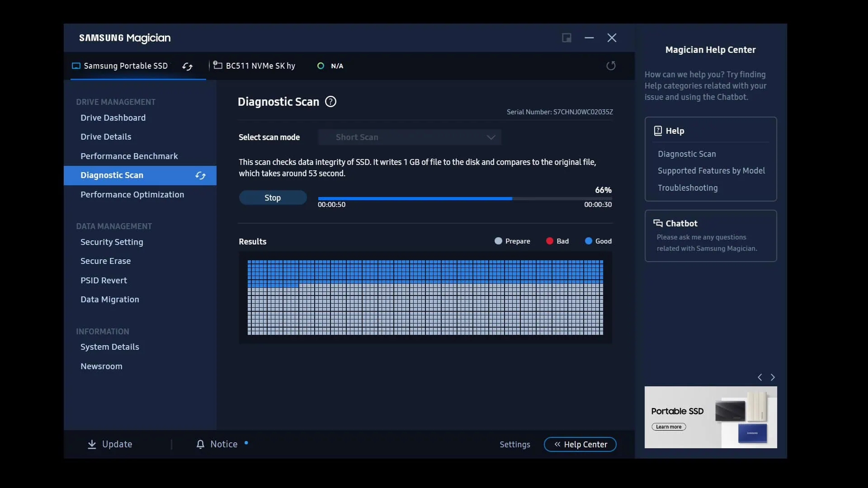Click the Update download arrow icon
Image resolution: width=868 pixels, height=488 pixels.
(x=92, y=445)
